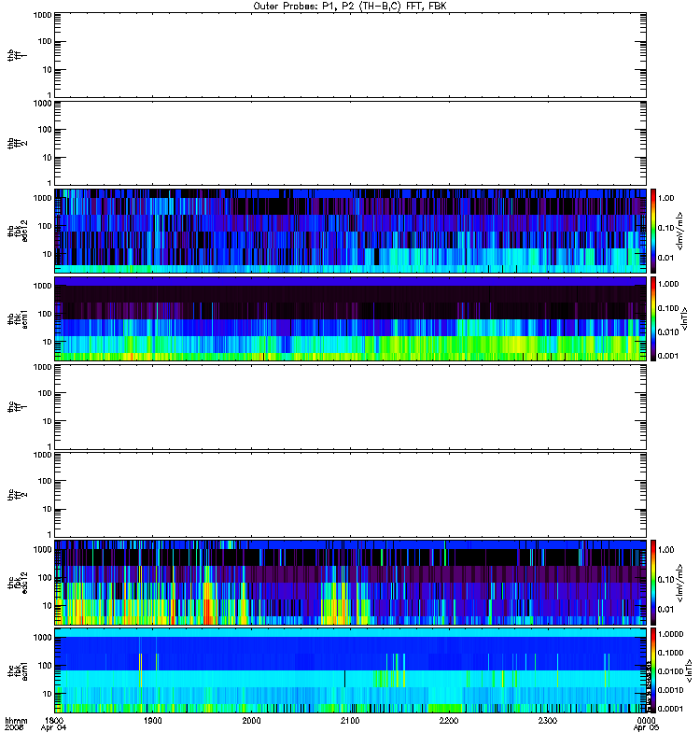700x747 pixels.
Task: Click the 2300 time axis label
Action: (x=548, y=720)
